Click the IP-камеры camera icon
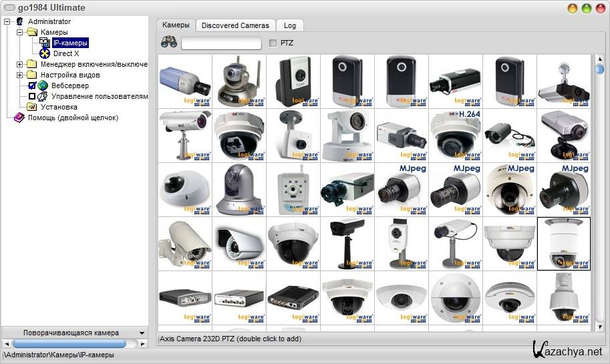The height and width of the screenshot is (364, 610). [x=45, y=43]
